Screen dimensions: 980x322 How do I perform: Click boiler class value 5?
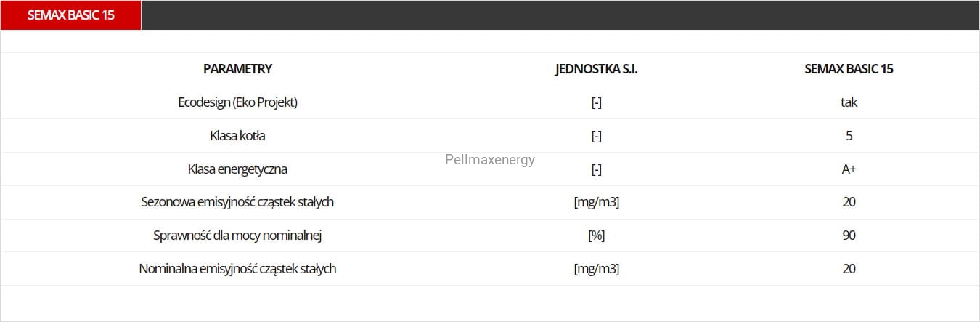tap(849, 136)
